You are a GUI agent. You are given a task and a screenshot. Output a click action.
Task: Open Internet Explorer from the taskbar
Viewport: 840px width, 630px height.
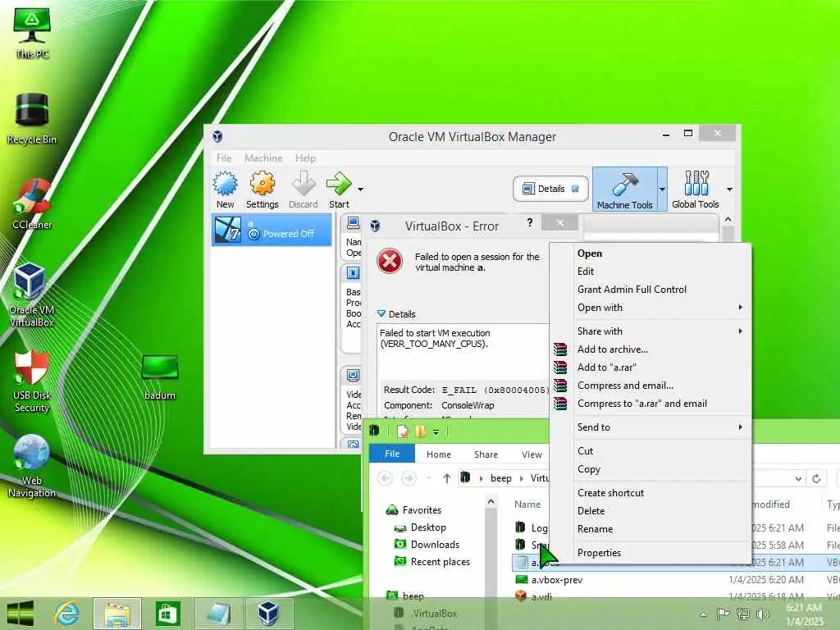pos(67,614)
